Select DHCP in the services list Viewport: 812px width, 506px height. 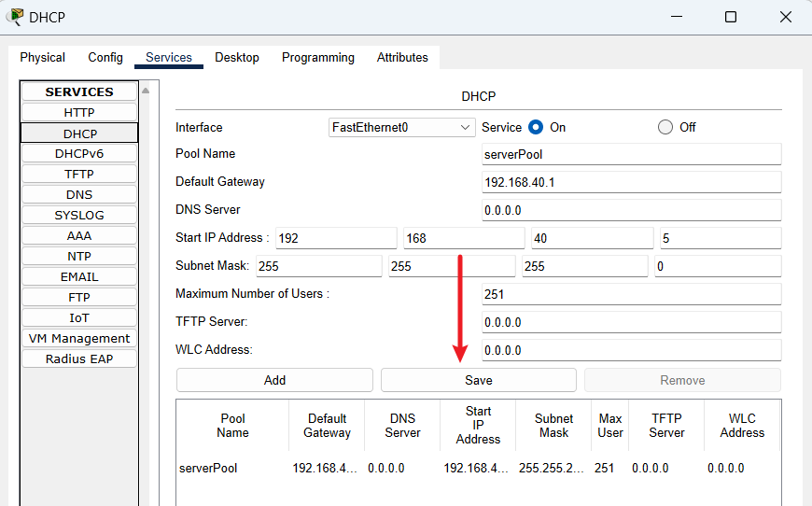79,134
